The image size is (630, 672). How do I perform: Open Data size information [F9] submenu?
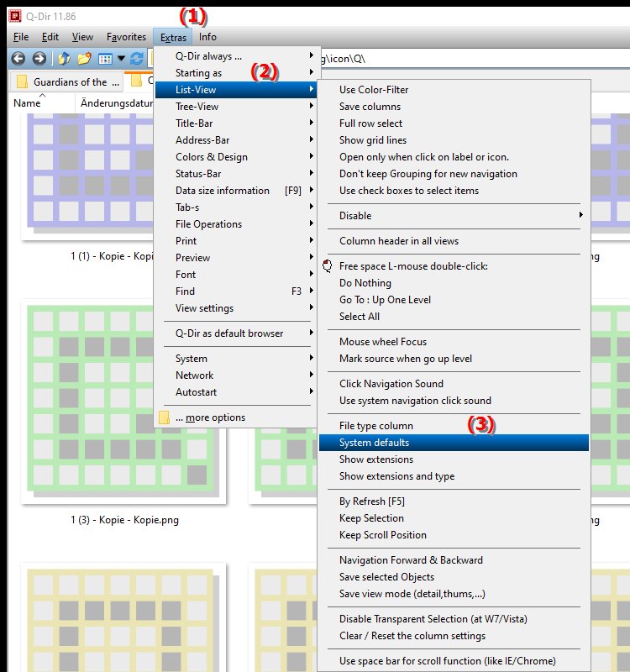coord(235,191)
